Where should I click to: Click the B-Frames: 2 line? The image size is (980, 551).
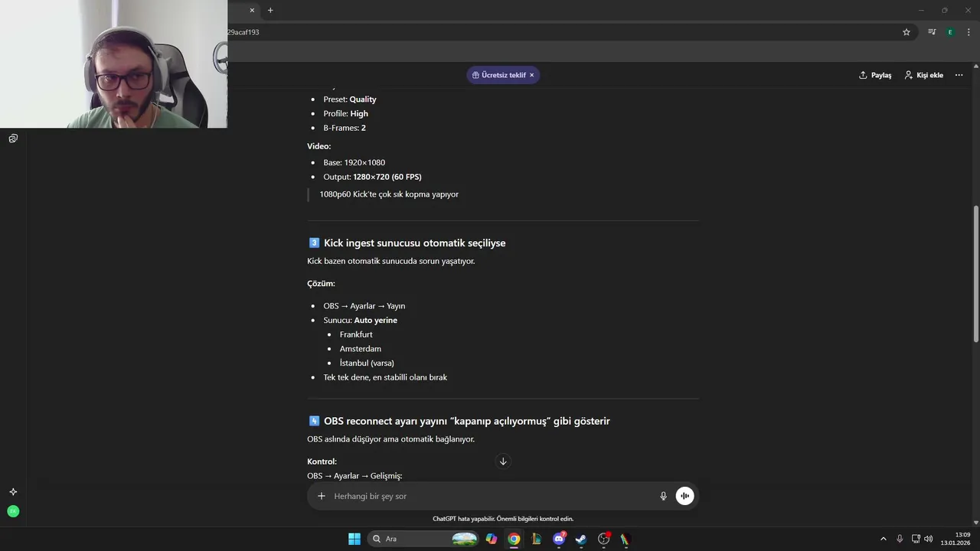(x=345, y=128)
